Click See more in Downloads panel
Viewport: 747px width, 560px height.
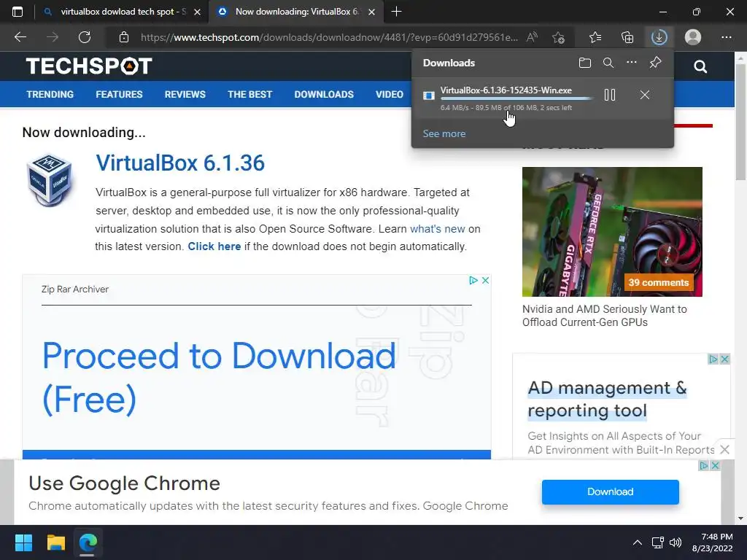click(x=444, y=134)
